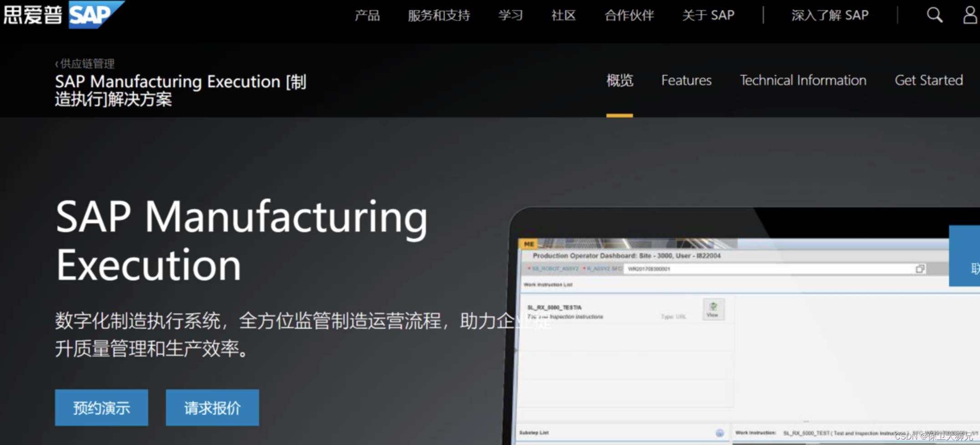980x445 pixels.
Task: Click the View icon in work instruction list
Action: [713, 309]
